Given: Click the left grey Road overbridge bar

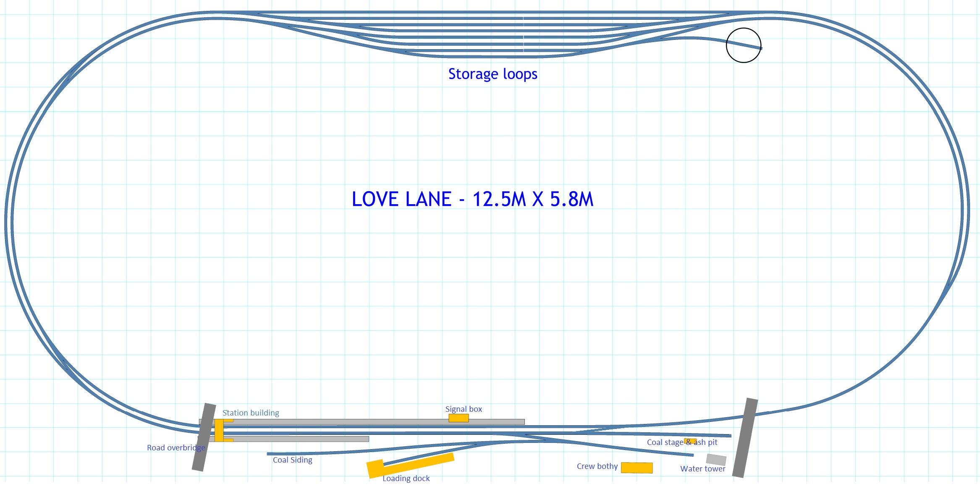Looking at the screenshot, I should pyautogui.click(x=204, y=437).
